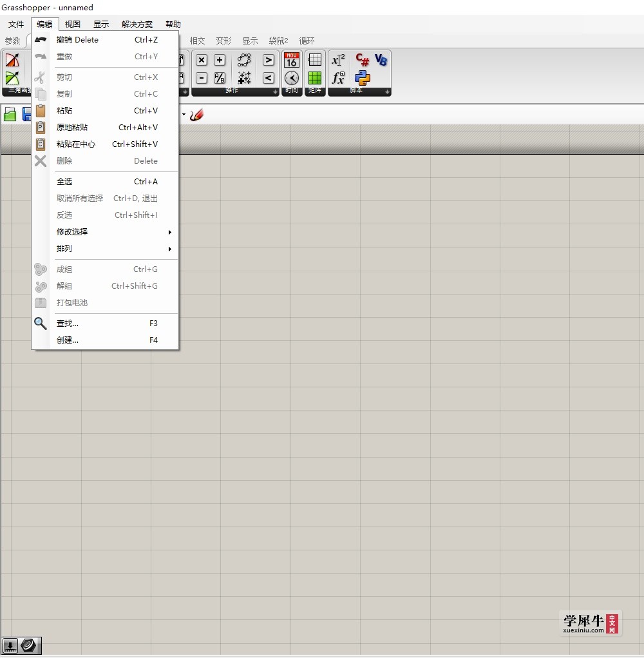The width and height of the screenshot is (644, 658).
Task: Click the spiral icon at canvas bottom
Action: click(x=29, y=645)
